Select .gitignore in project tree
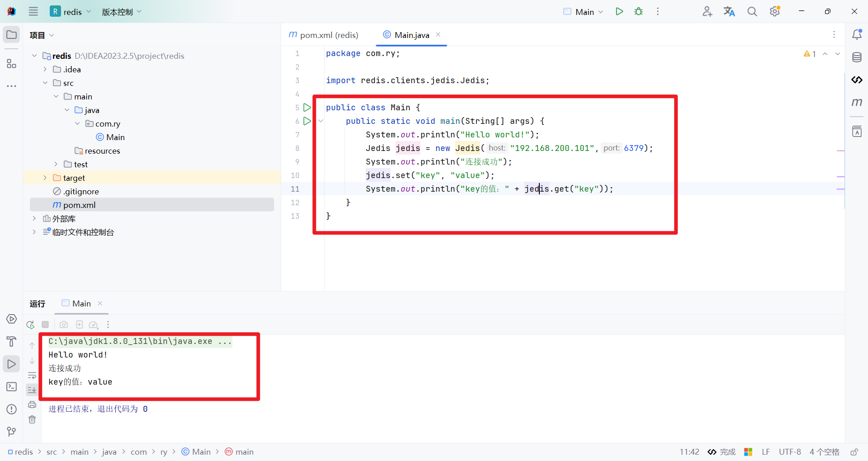This screenshot has width=868, height=461. 76,191
